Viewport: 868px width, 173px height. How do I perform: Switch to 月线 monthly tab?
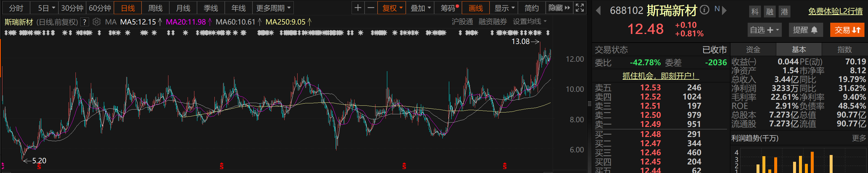(183, 8)
